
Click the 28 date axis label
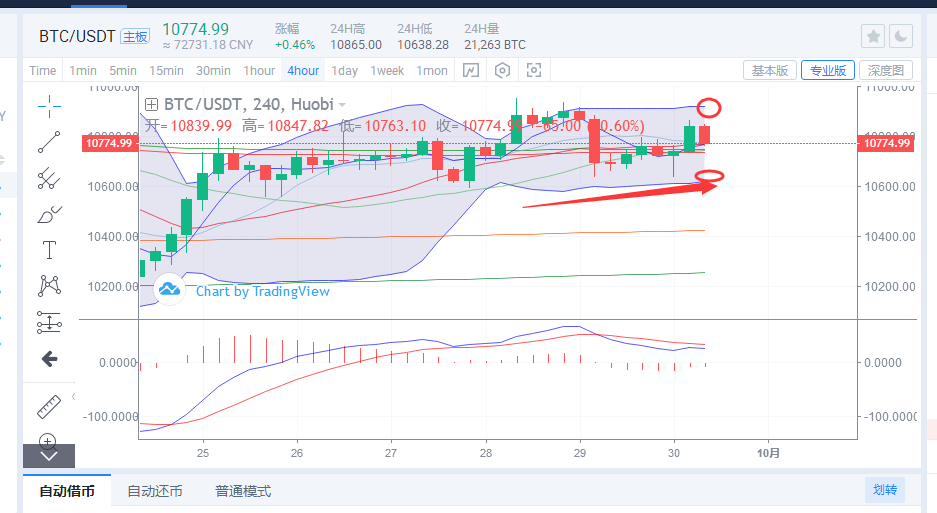(486, 453)
